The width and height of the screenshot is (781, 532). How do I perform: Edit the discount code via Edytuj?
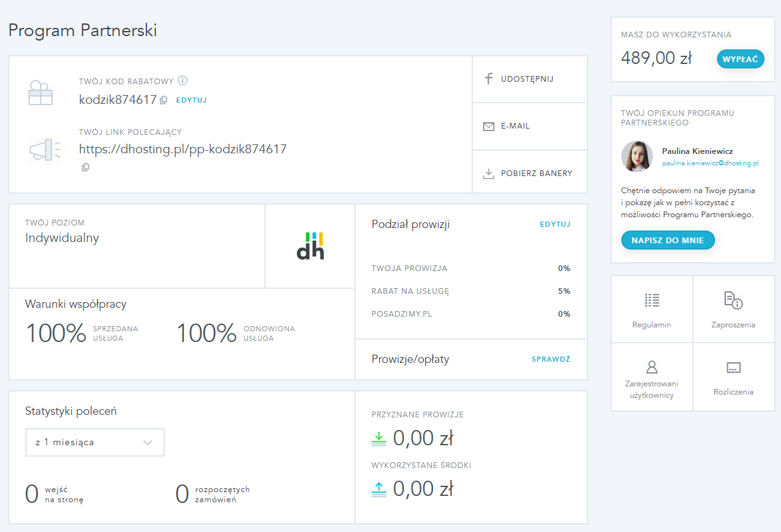tap(191, 100)
